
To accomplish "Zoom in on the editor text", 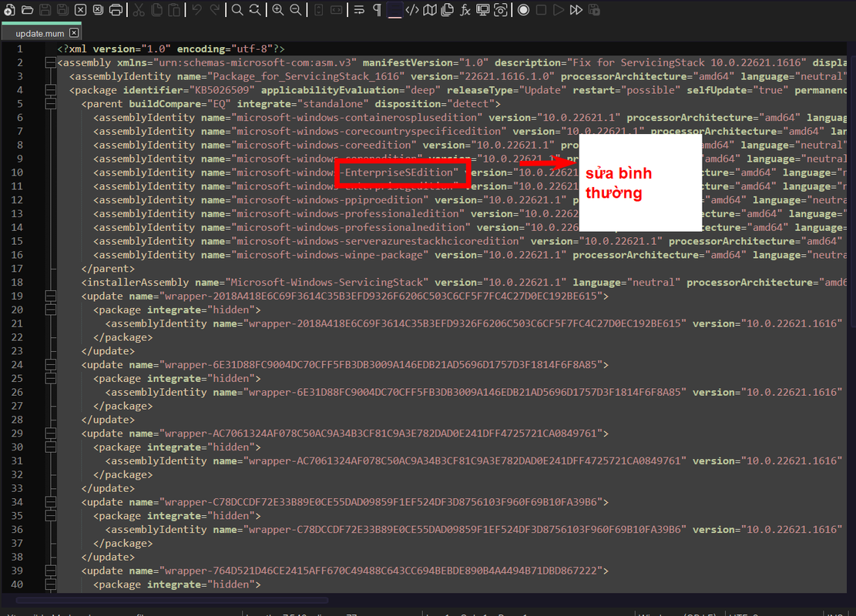I will (278, 10).
